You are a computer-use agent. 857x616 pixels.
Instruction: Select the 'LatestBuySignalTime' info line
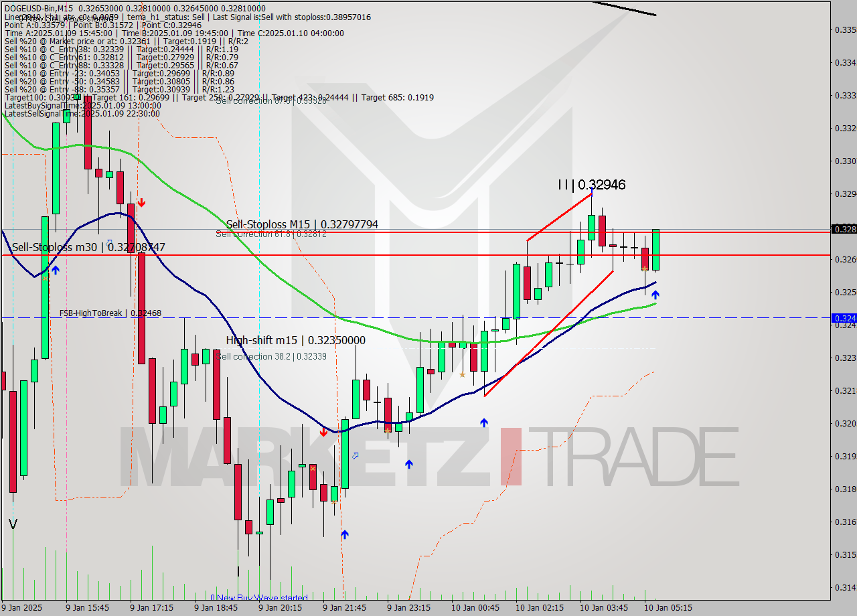coord(82,105)
